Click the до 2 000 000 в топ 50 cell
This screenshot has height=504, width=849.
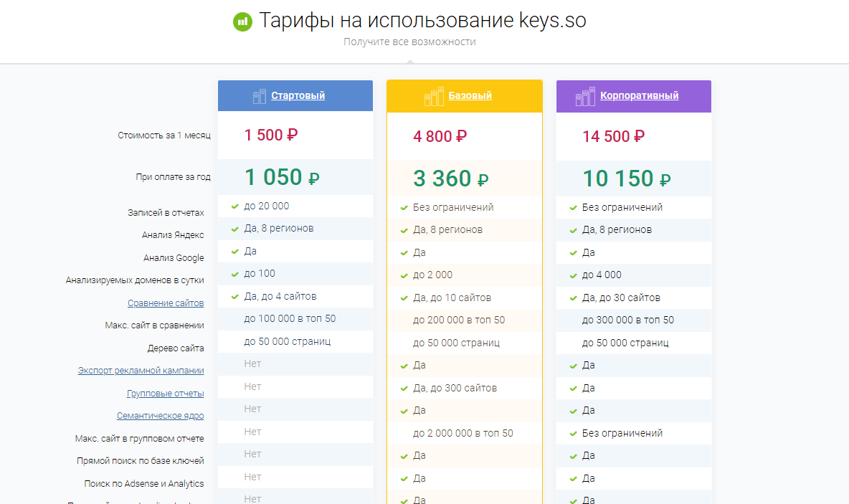tap(463, 434)
